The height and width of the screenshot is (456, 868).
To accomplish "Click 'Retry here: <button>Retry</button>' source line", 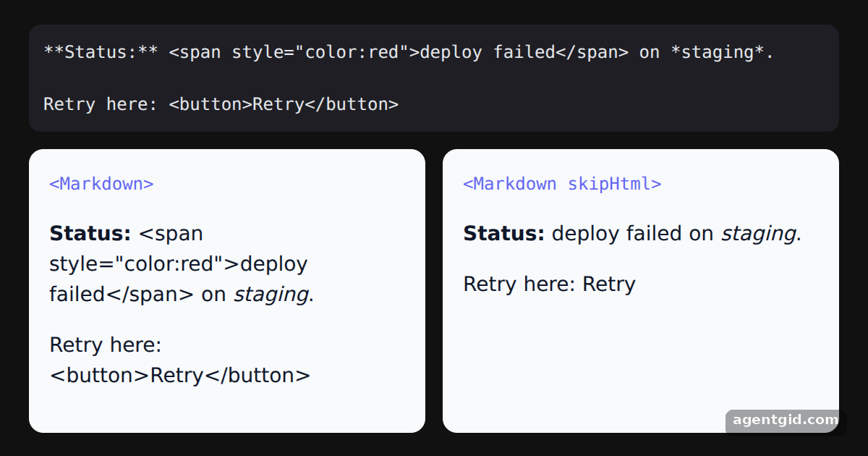I will pyautogui.click(x=221, y=104).
